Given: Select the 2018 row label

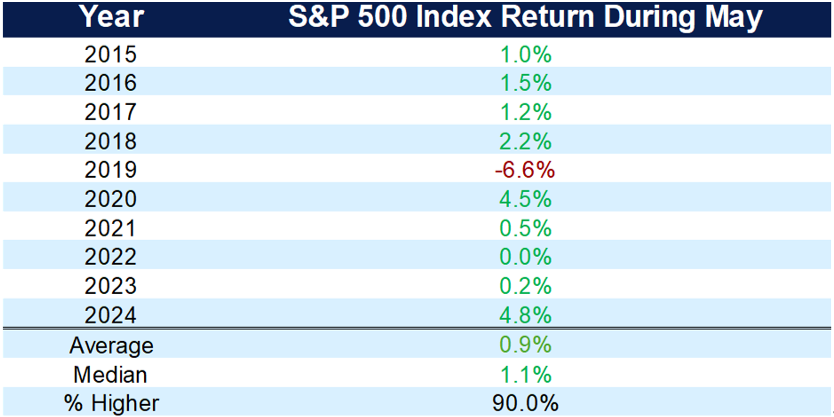Looking at the screenshot, I should point(109,141).
